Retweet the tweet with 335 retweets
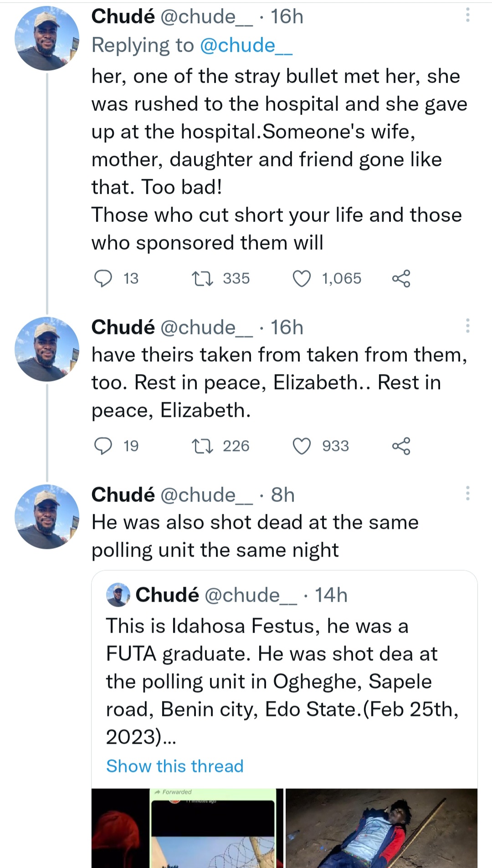Viewport: 492px width, 868px height. click(202, 278)
